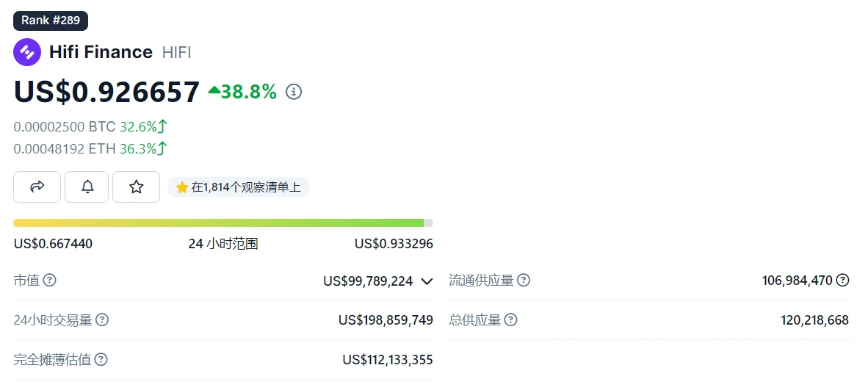The height and width of the screenshot is (390, 868).
Task: Click the info icon after 106,984,470 value
Action: [x=843, y=280]
